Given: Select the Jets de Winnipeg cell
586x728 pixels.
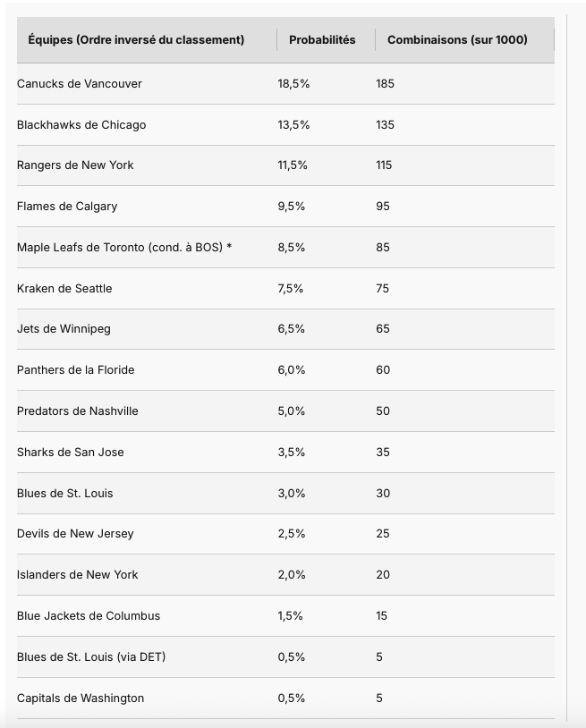Looking at the screenshot, I should [x=64, y=328].
